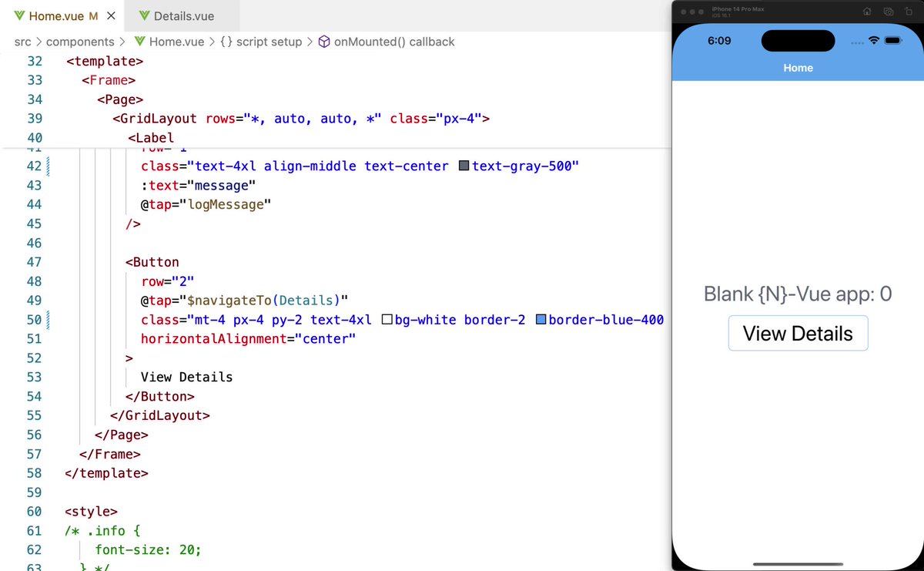The width and height of the screenshot is (924, 571).
Task: Click the braces icon beside script setup
Action: point(226,42)
